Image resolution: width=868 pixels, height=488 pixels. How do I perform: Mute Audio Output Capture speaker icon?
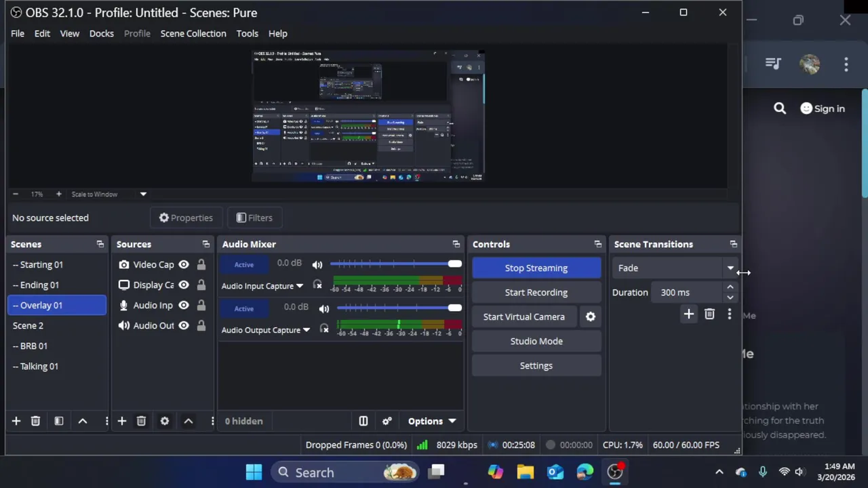click(x=324, y=308)
